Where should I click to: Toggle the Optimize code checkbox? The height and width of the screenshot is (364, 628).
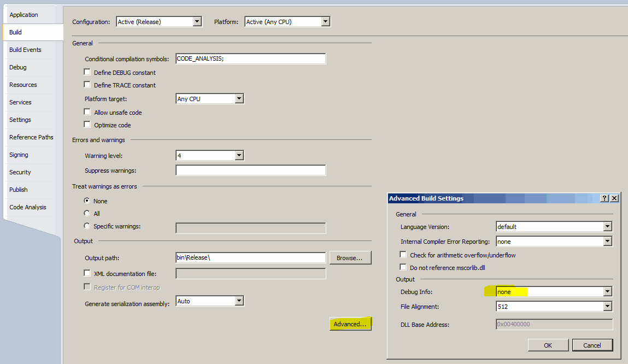tap(87, 125)
